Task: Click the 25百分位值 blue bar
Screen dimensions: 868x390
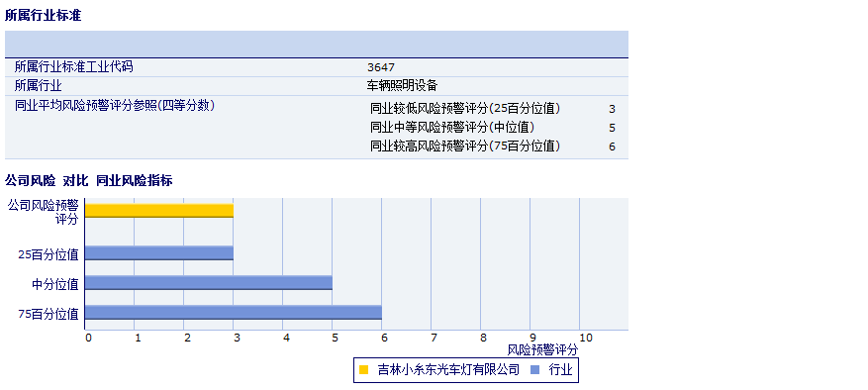Action: pos(159,253)
